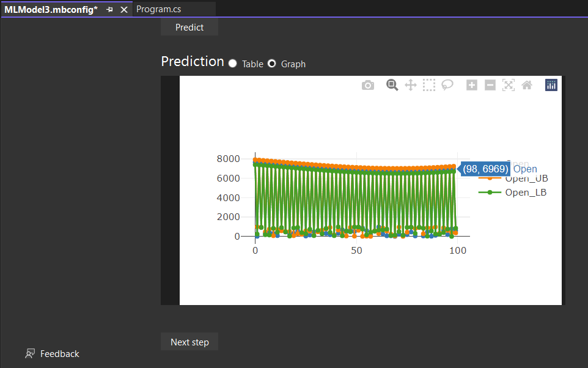This screenshot has width=588, height=368.
Task: Click the Plotly logo in the modebar
Action: coord(551,85)
